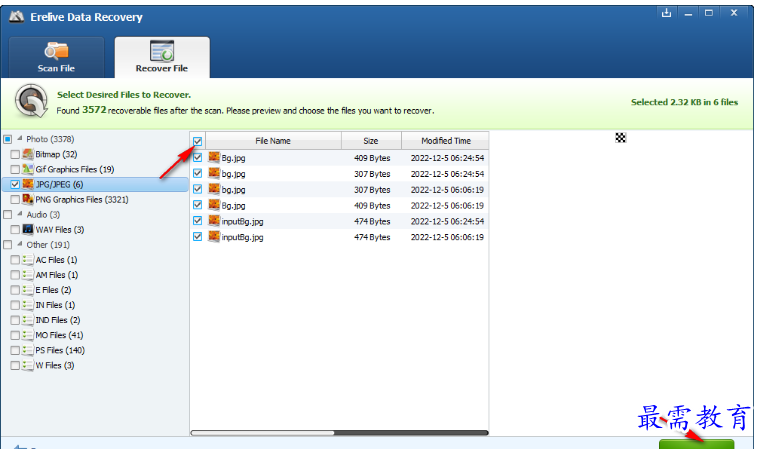Click the IND Files type icon

(28, 320)
